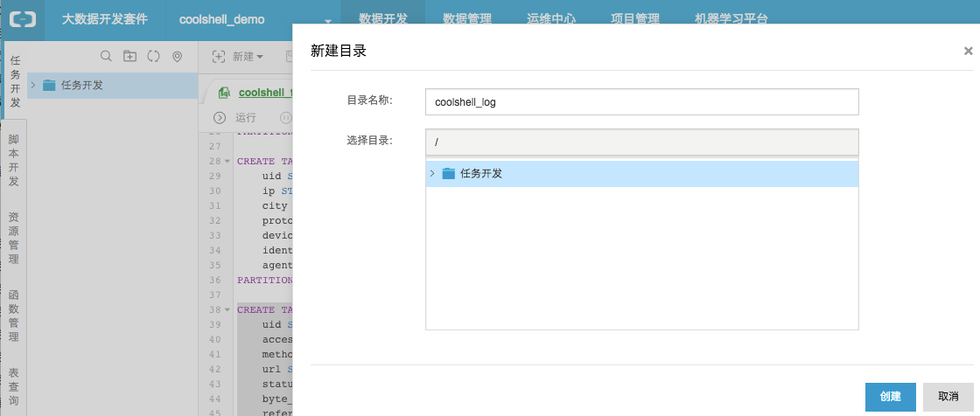Open the 运维中心 top menu
Viewport: 980px width, 416px height.
click(x=550, y=18)
